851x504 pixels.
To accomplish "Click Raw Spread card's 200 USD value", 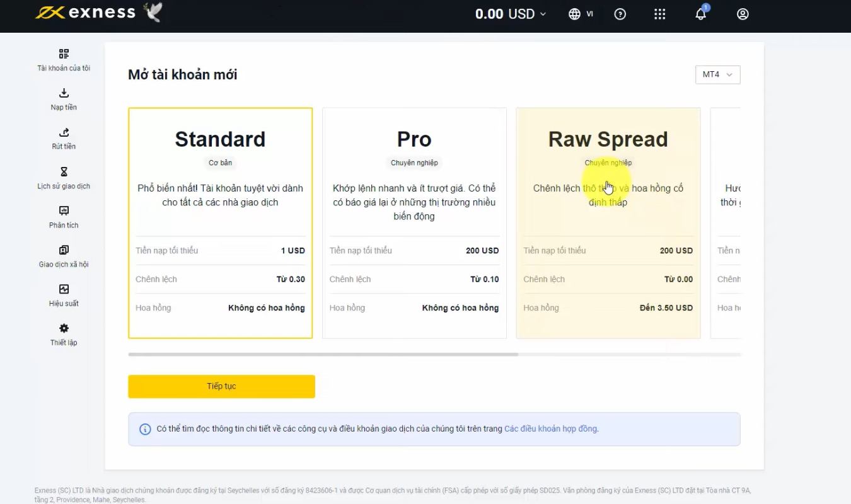I will 676,251.
